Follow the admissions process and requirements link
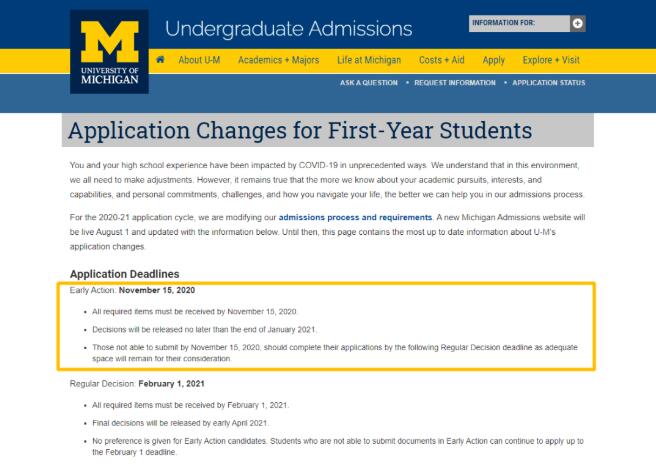Image resolution: width=656 pixels, height=465 pixels. tap(355, 217)
